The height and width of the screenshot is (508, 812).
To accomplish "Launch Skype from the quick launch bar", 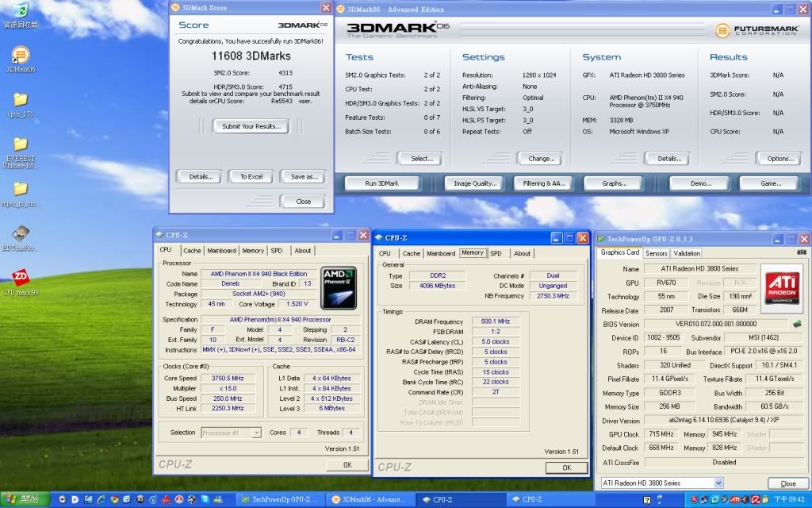I will (205, 500).
